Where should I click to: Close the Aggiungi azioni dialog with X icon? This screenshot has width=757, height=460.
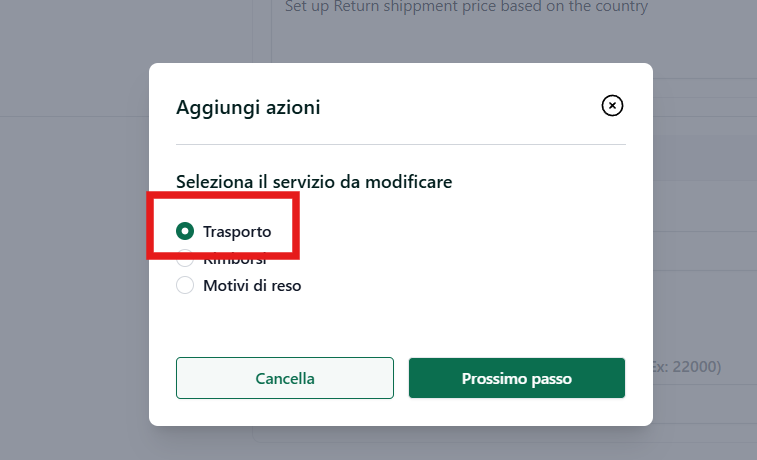pyautogui.click(x=612, y=105)
